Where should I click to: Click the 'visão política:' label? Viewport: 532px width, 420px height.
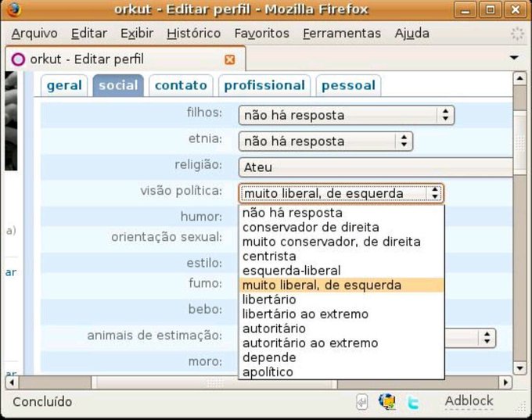[182, 191]
